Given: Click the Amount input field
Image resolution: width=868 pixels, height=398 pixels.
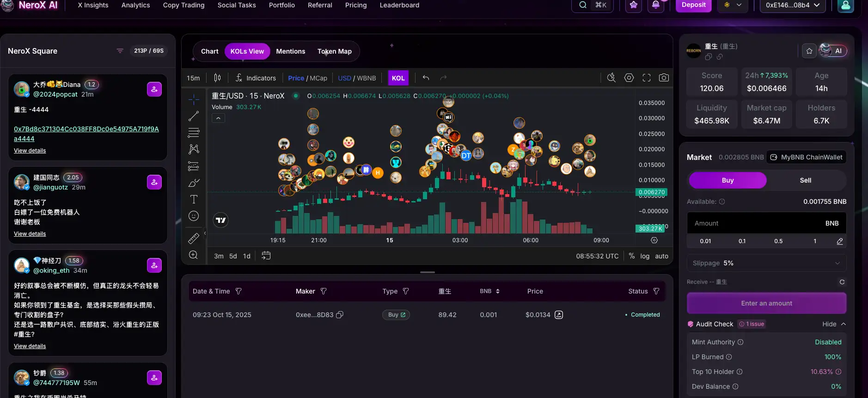Looking at the screenshot, I should tap(753, 223).
